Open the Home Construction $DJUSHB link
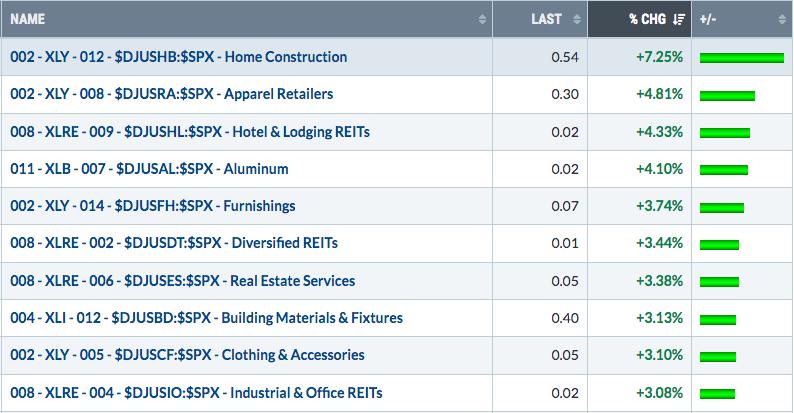 pos(179,57)
